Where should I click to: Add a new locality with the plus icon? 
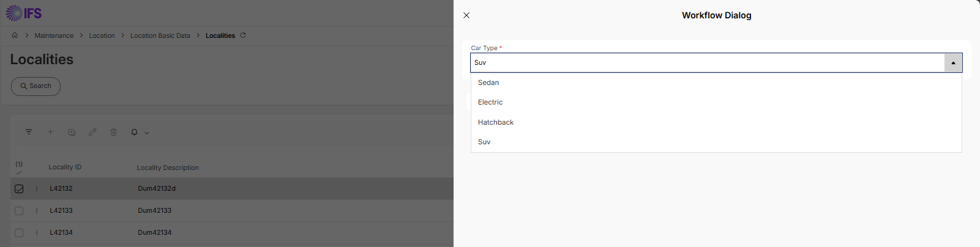click(50, 132)
